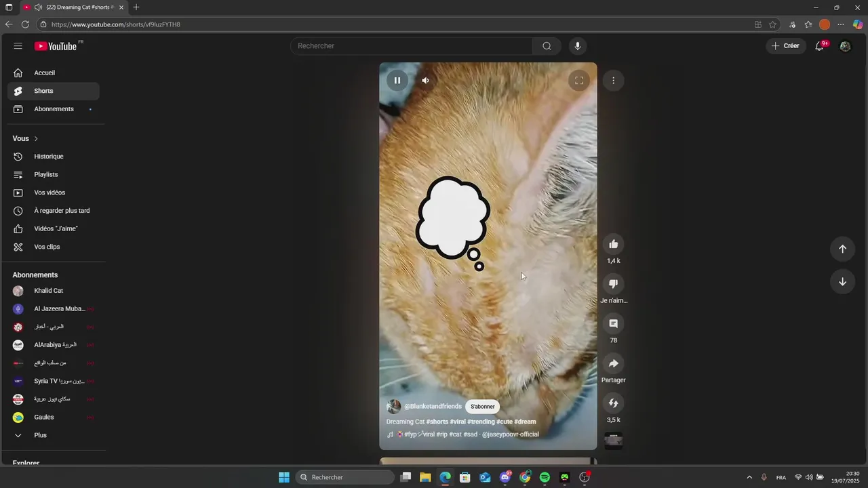The height and width of the screenshot is (488, 868).
Task: Open a new browser tab with plus
Action: [136, 7]
